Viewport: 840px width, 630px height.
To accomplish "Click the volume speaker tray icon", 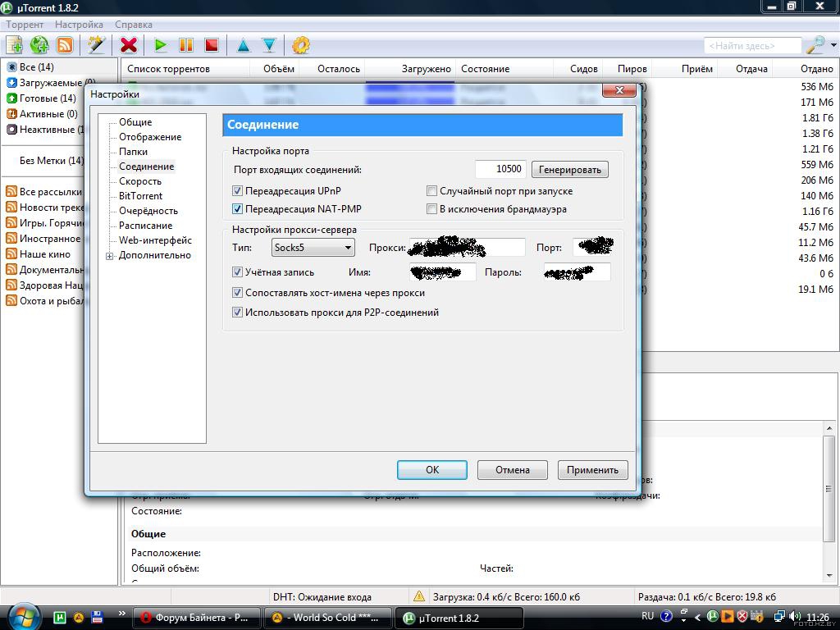I will 795,617.
